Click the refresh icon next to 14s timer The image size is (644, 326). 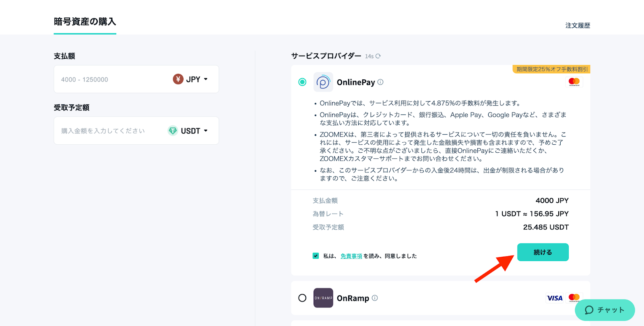coord(378,56)
